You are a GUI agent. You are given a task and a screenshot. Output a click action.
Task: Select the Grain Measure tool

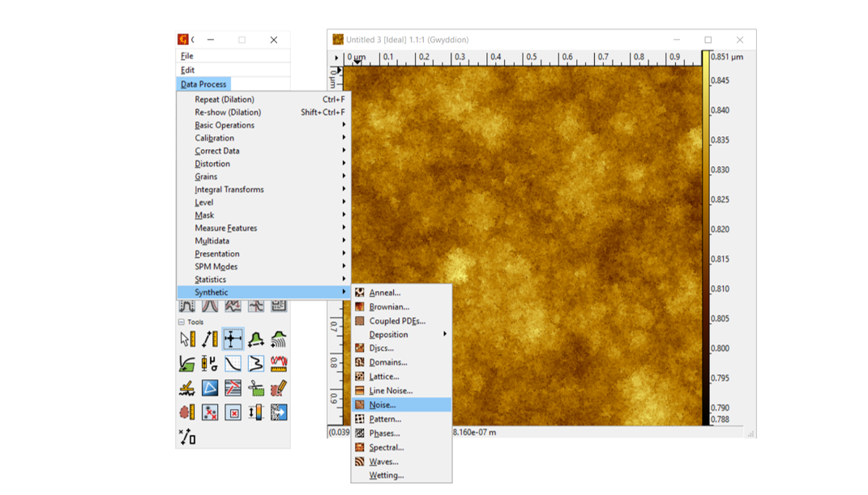coord(187,413)
